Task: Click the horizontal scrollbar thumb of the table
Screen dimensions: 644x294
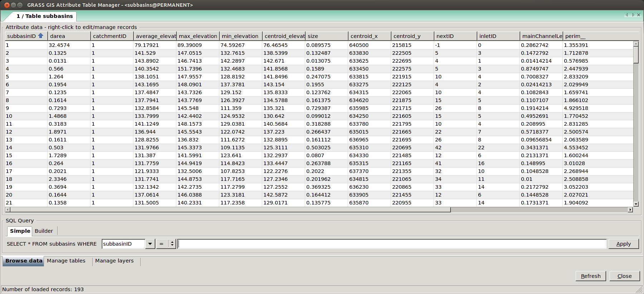Action: [x=229, y=210]
